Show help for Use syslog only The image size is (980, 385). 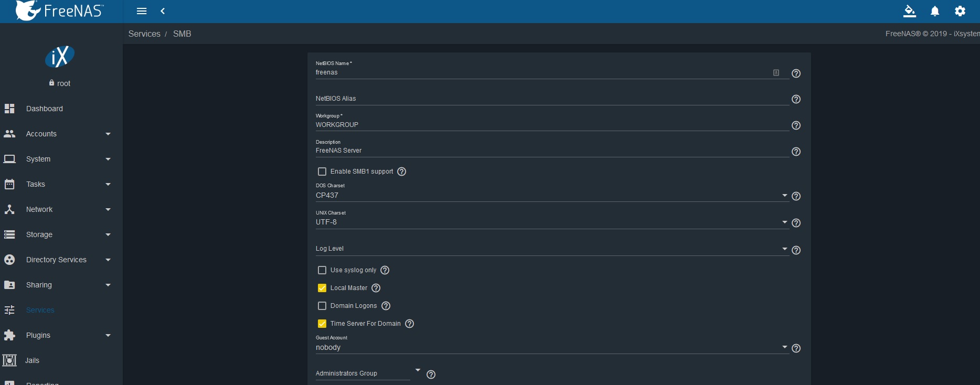[x=385, y=270]
